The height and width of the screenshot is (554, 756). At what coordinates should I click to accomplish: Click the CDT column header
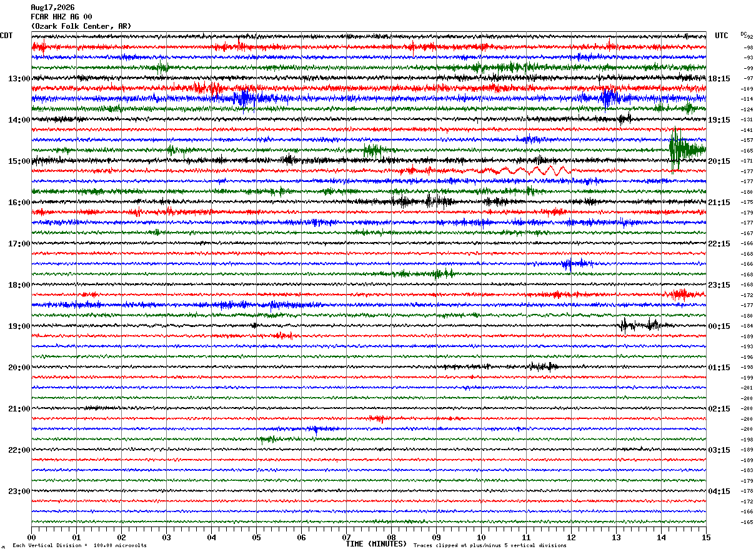6,36
